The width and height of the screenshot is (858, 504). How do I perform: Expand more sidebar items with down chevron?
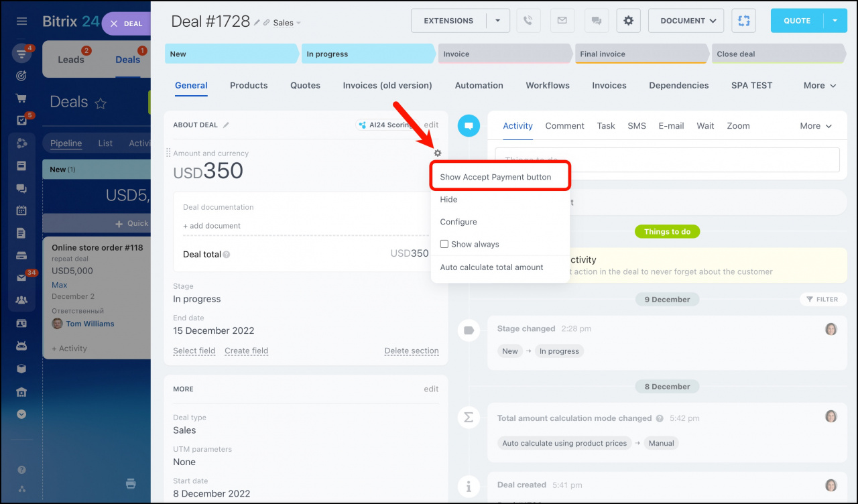click(21, 414)
